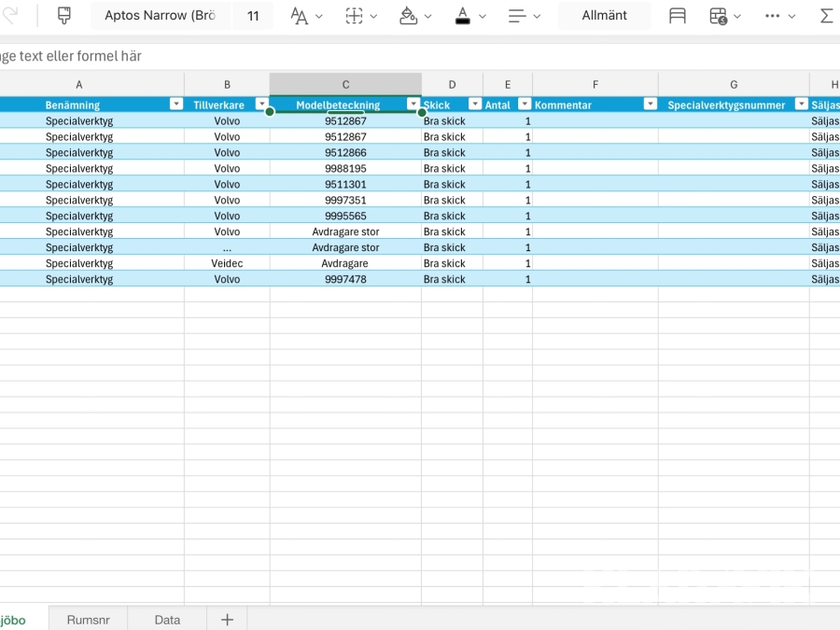Open the Tillverkare column filter dropdown
Image resolution: width=840 pixels, height=630 pixels.
[x=261, y=105]
